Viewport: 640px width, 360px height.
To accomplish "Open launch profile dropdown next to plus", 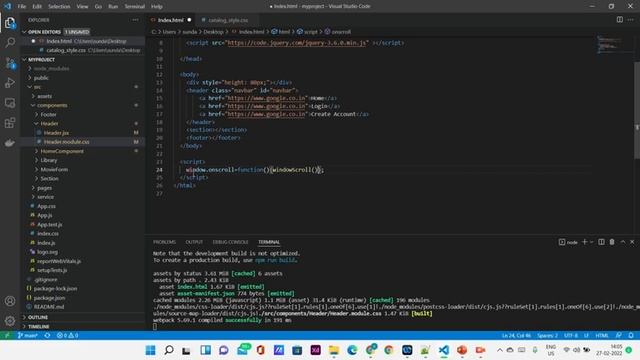I will point(591,242).
